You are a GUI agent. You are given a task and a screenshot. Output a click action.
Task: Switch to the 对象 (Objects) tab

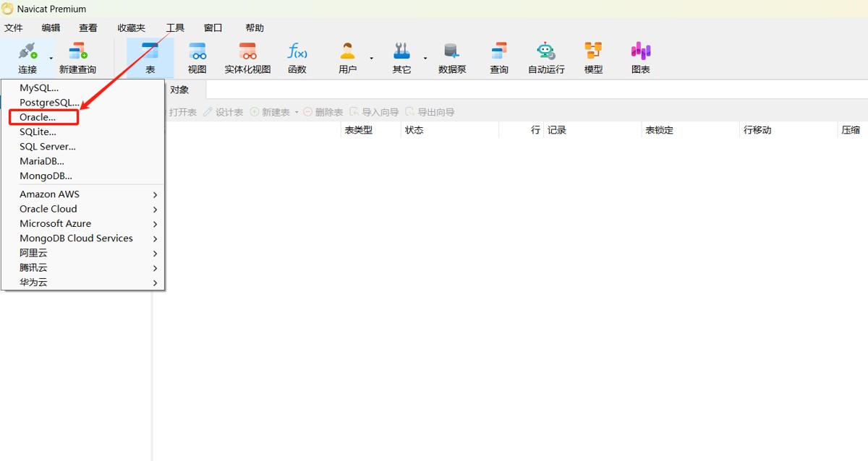179,90
